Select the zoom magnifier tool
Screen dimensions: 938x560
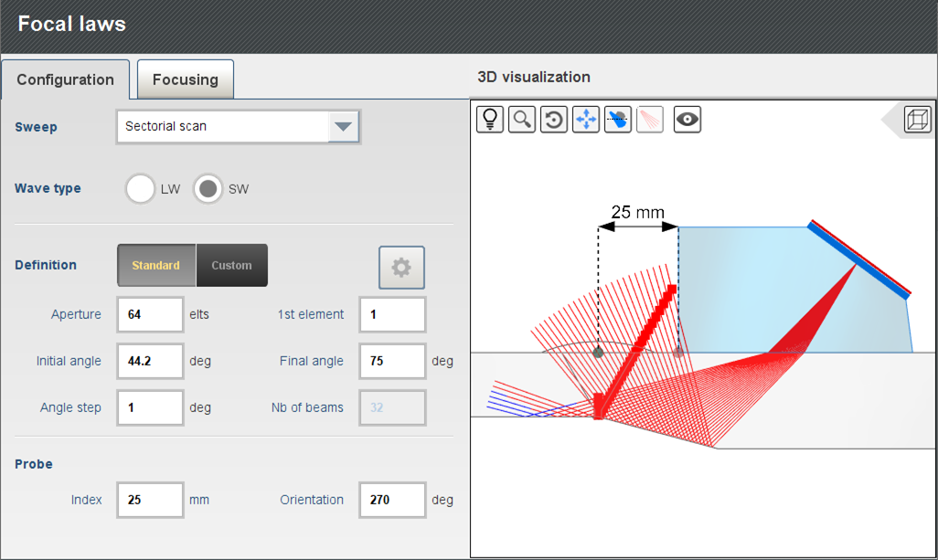click(x=521, y=119)
